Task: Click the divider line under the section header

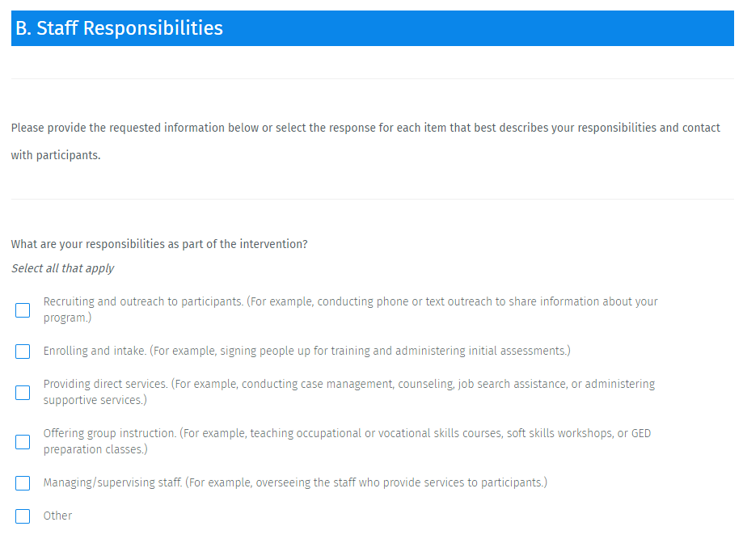Action: coord(372,78)
